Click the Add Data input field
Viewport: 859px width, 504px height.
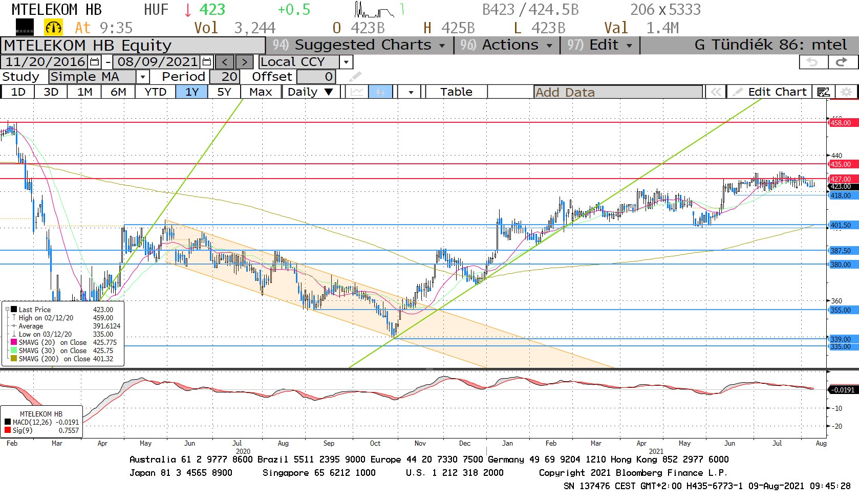[x=618, y=92]
